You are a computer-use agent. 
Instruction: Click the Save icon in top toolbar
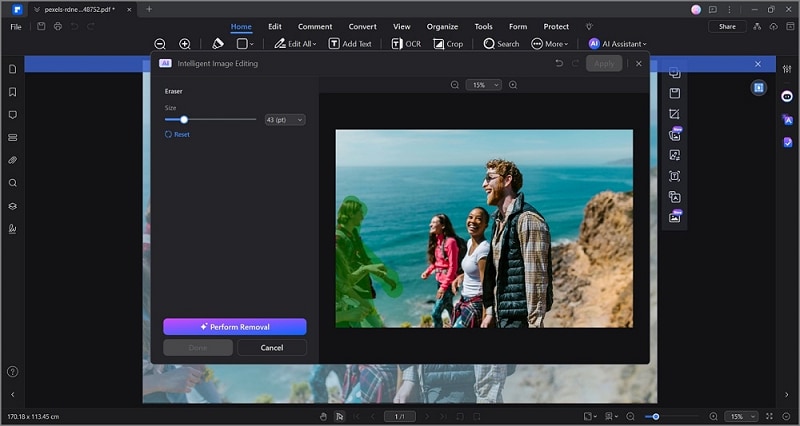(41, 27)
